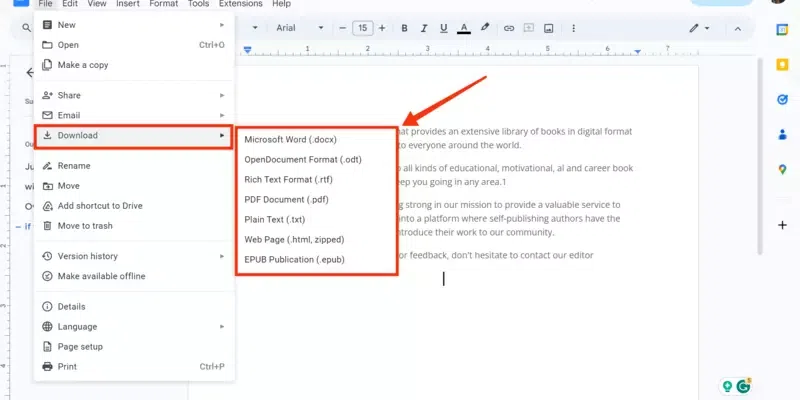Click the back arrow in the outline panel
Screen dimensions: 800x400
click(x=30, y=73)
